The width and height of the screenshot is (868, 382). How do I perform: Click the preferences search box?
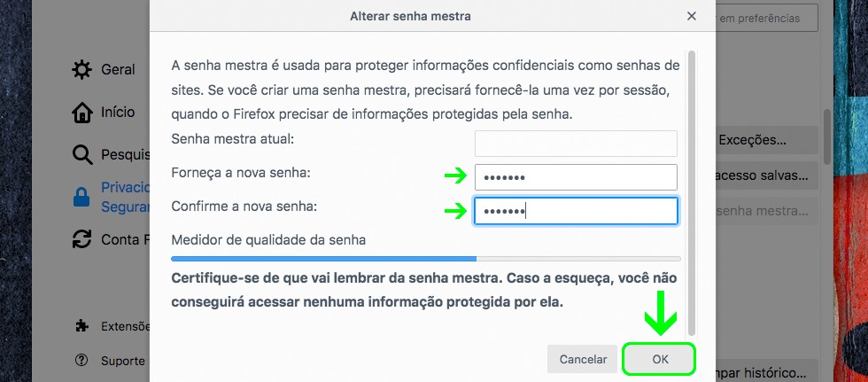coord(767,18)
